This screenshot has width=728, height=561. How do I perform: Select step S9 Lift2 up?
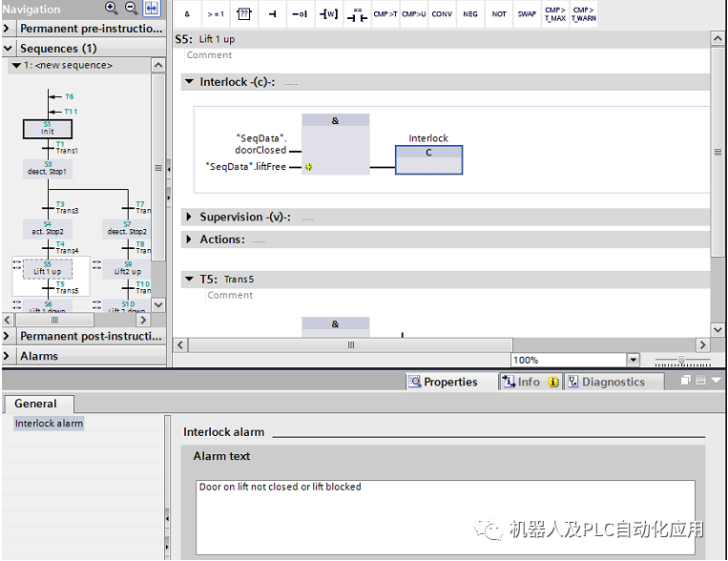(x=127, y=268)
